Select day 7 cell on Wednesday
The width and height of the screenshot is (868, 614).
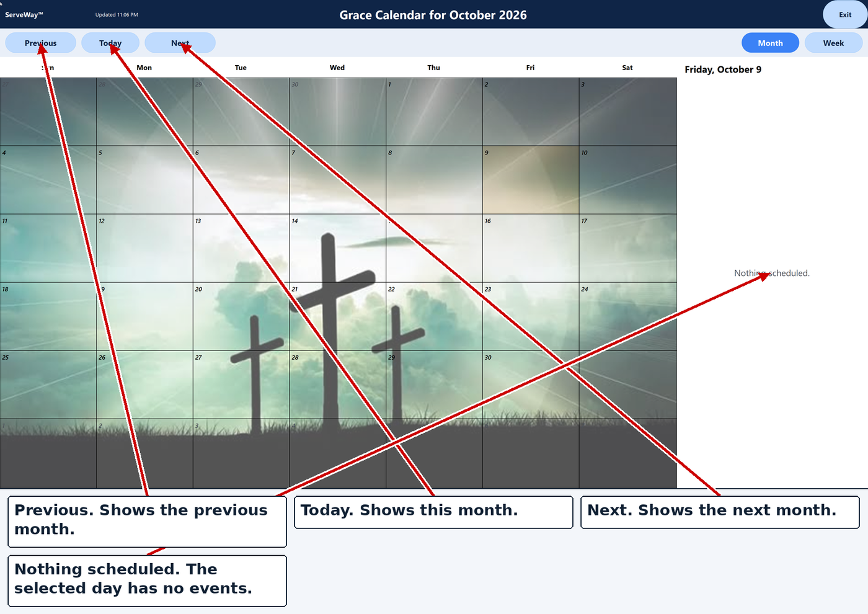[x=338, y=180]
